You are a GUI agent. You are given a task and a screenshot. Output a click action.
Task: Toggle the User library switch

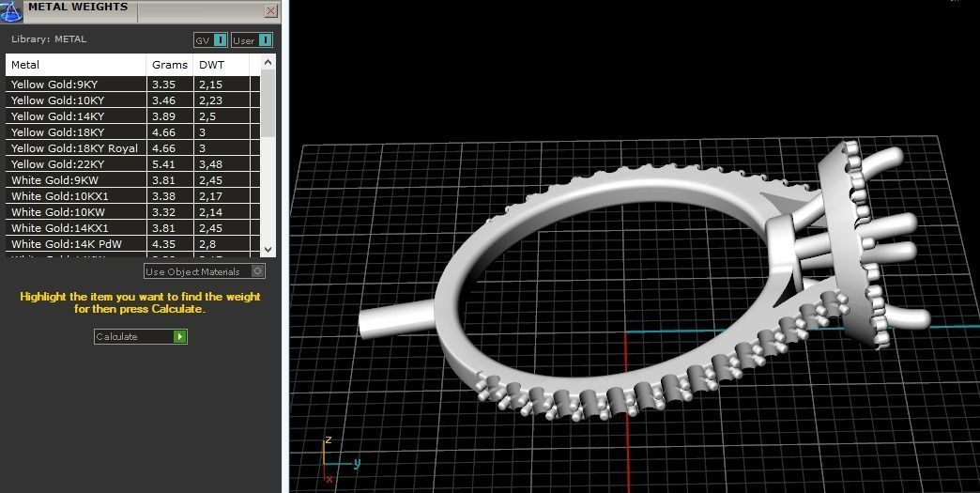pos(252,40)
